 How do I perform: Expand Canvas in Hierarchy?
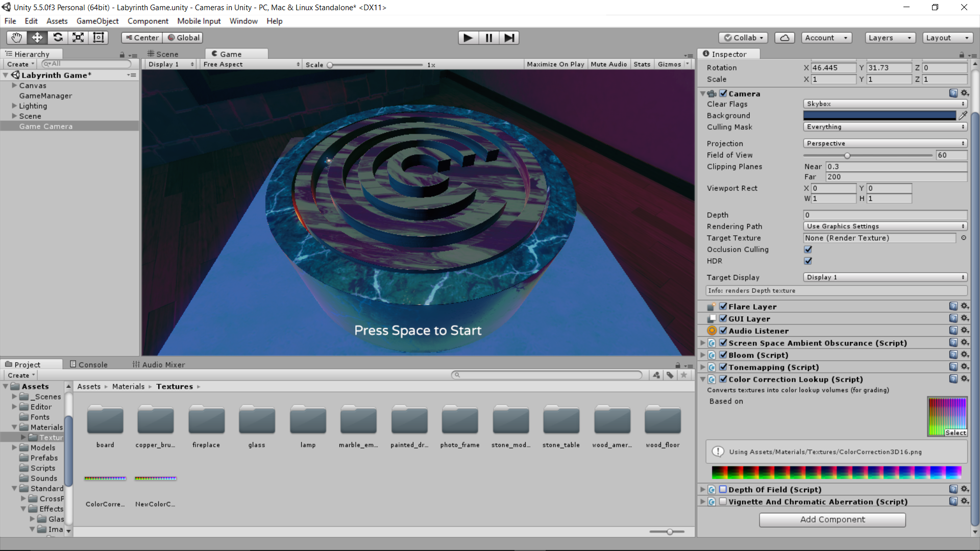14,85
